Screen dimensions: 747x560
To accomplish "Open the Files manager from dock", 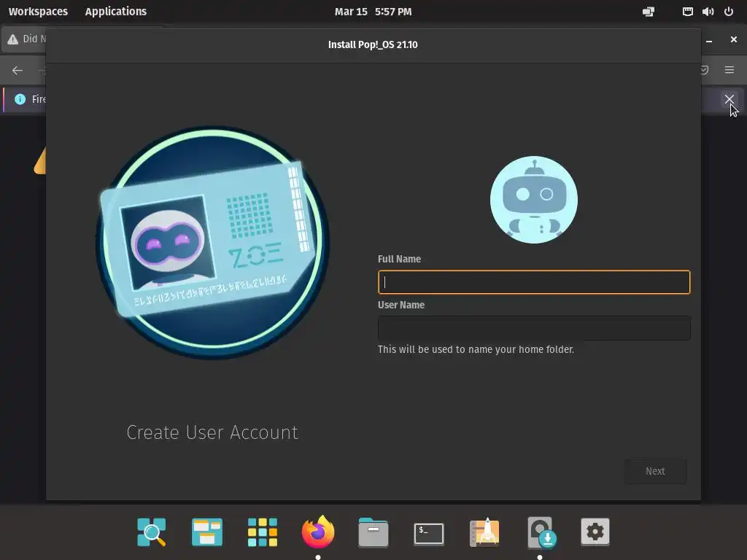I will click(373, 532).
